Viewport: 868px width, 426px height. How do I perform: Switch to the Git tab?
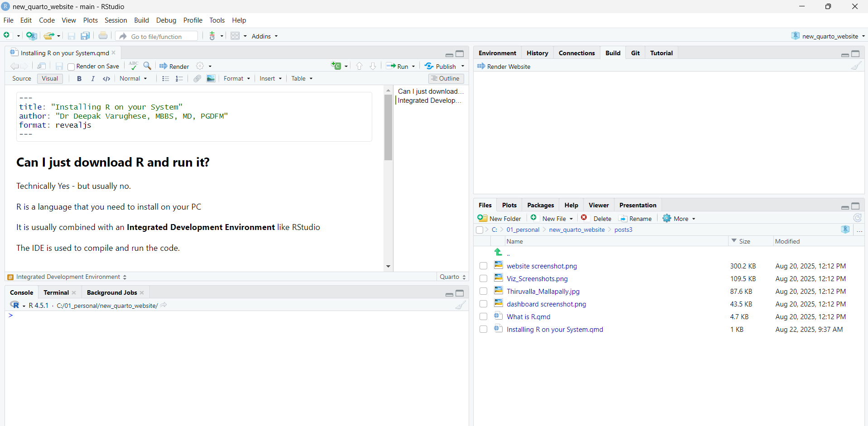635,53
